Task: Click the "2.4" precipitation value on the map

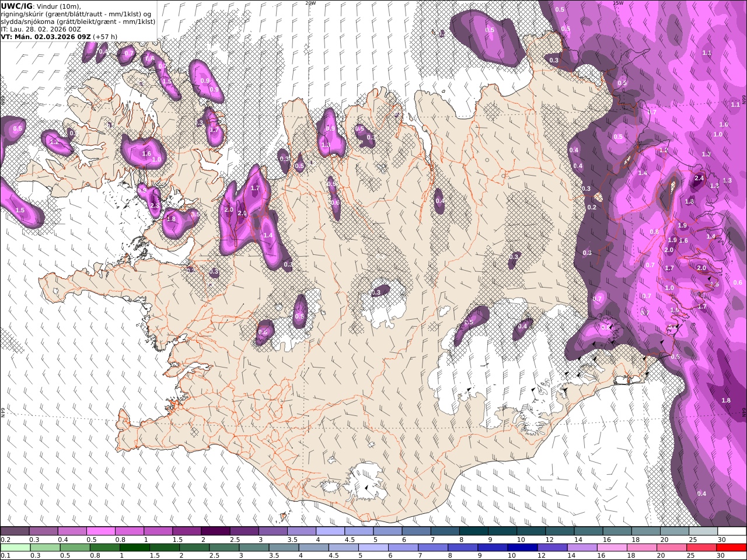Action: tap(699, 178)
